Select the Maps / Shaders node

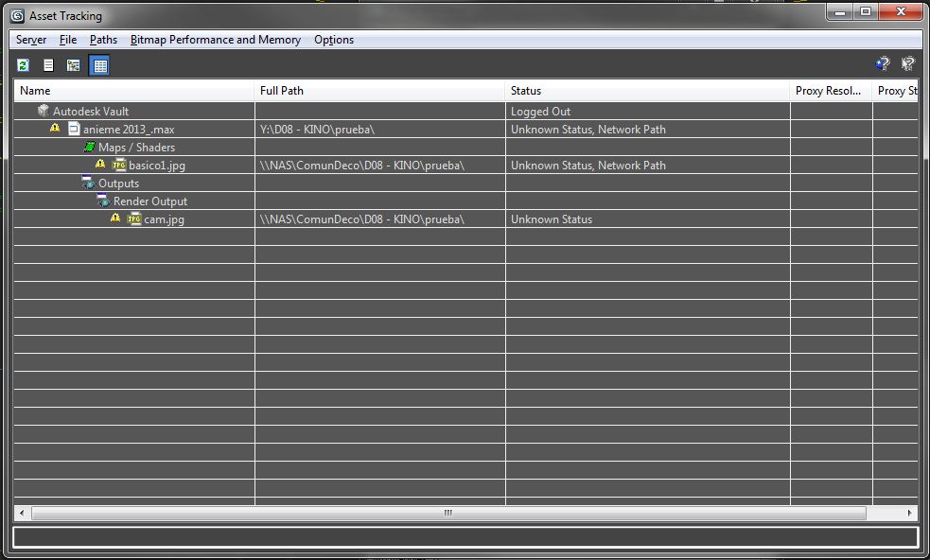136,148
